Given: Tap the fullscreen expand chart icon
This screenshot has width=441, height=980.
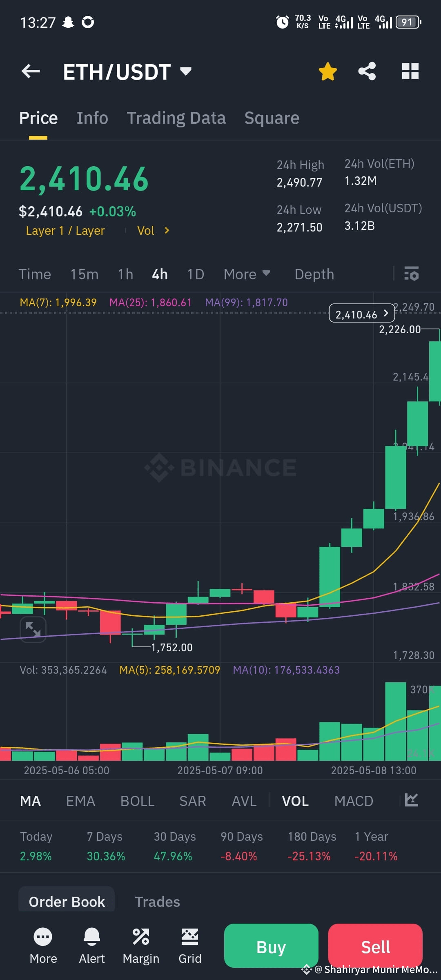Looking at the screenshot, I should coord(33,629).
